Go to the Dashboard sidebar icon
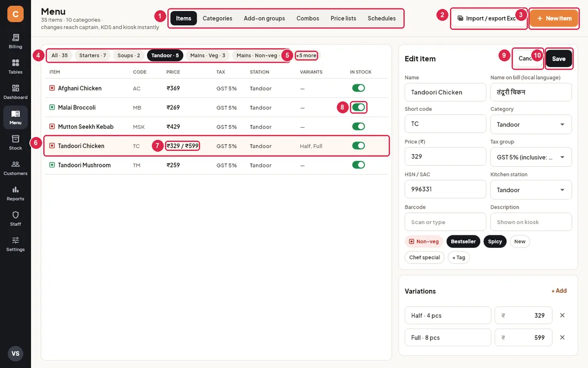 [x=16, y=92]
